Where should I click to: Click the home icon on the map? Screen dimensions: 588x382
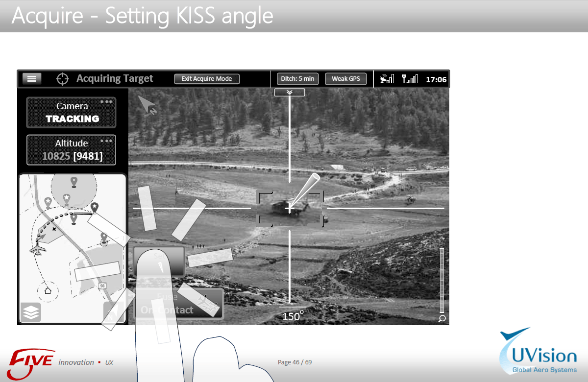[48, 291]
